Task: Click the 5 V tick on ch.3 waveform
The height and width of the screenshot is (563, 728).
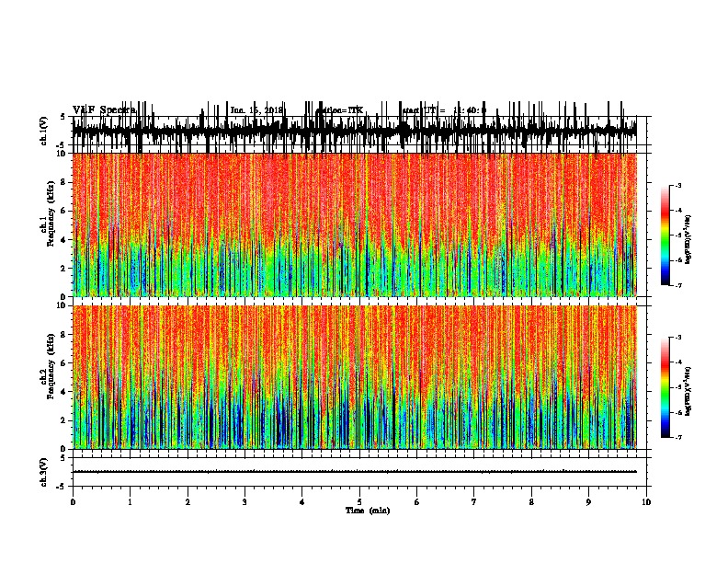Action: tap(63, 458)
